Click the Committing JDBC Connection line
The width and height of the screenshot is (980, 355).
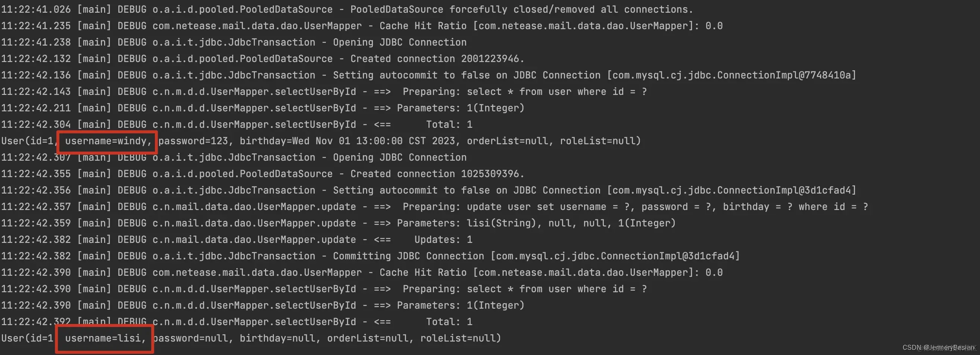tap(371, 256)
